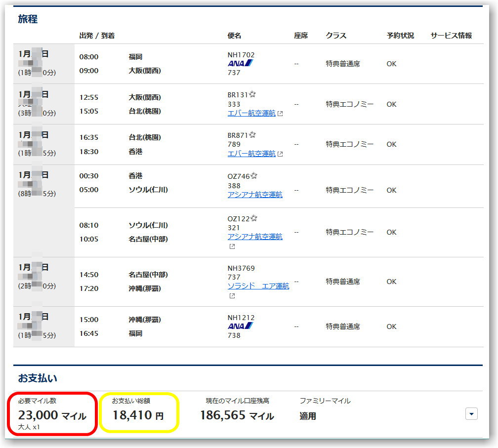The image size is (498, 448).
Task: Click the ANA logo beside flight NH1212
Action: click(239, 325)
